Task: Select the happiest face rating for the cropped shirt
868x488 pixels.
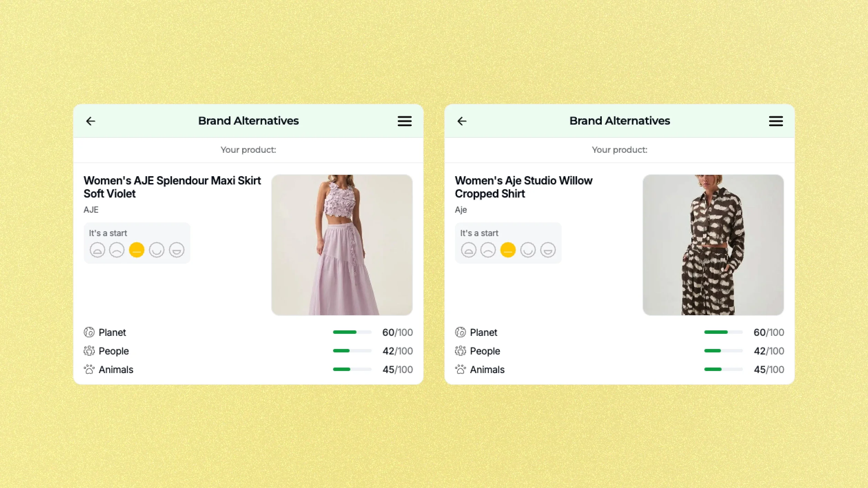Action: [548, 250]
